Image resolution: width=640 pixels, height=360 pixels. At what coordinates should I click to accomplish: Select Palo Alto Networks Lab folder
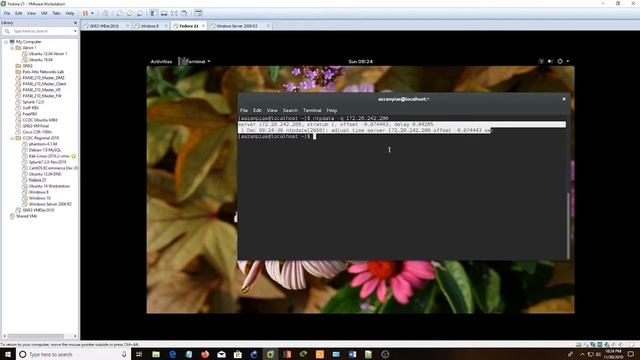[x=43, y=72]
